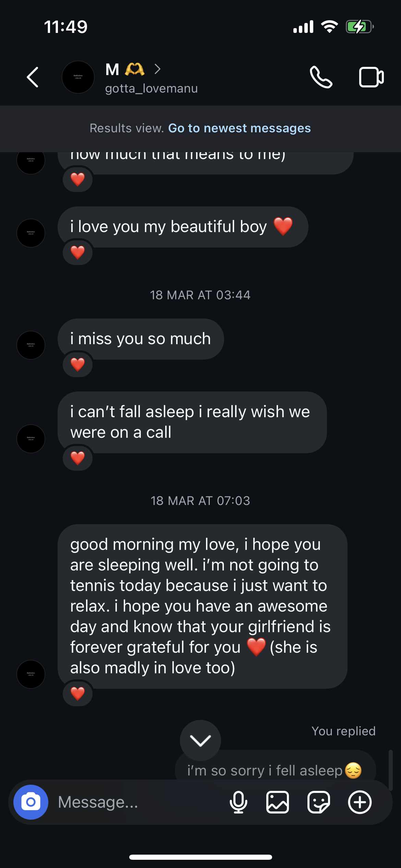Open the photo gallery picker icon
This screenshot has height=868, width=401.
[x=278, y=802]
